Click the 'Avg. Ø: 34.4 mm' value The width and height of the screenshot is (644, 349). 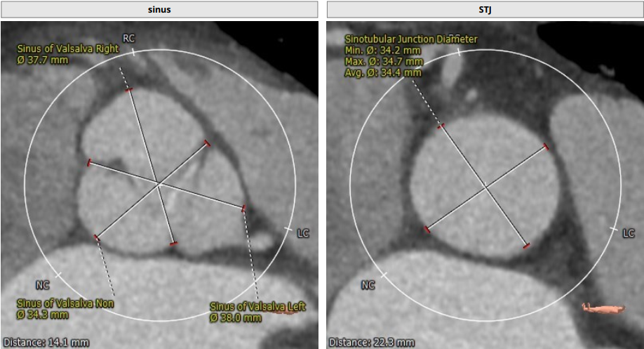click(x=383, y=73)
